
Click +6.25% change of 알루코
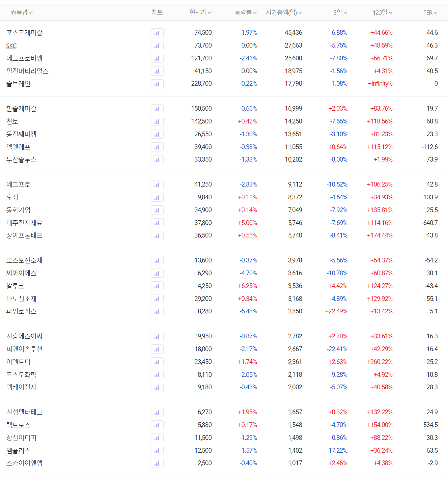(248, 286)
